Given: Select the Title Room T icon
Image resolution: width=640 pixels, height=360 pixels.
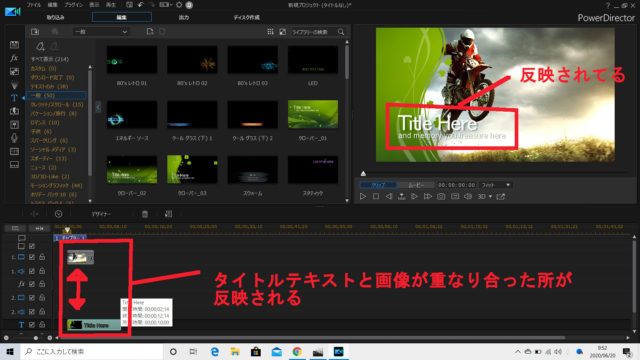Looking at the screenshot, I should (14, 98).
